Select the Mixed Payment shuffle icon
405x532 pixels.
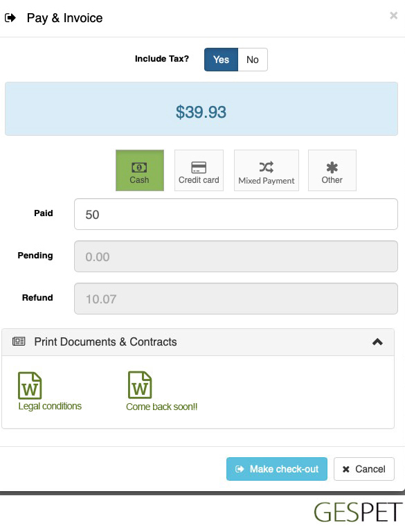pos(267,167)
